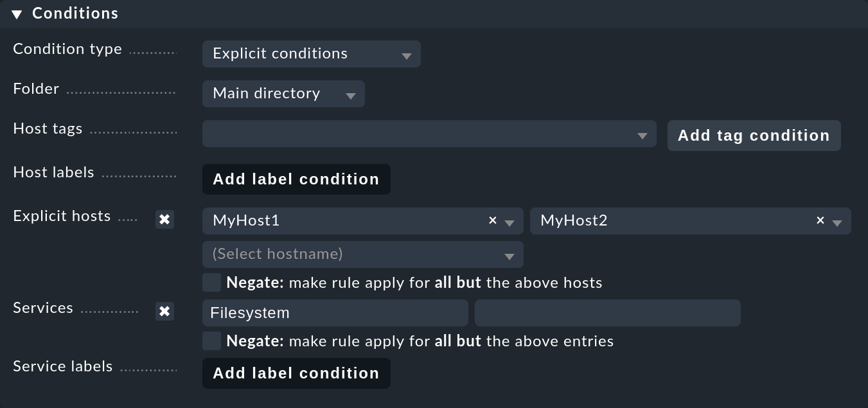This screenshot has width=868, height=408.
Task: Remove the Explicit hosts condition via its X icon
Action: click(x=164, y=219)
